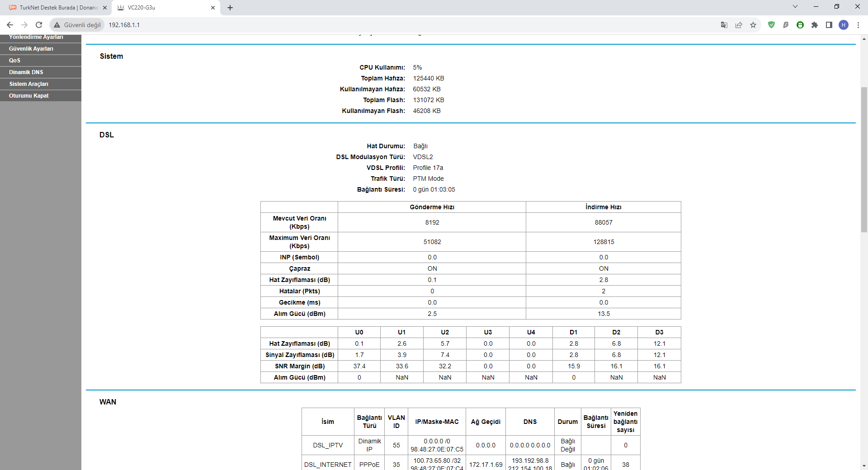The width and height of the screenshot is (868, 470).
Task: Select the İndirme Hızı column header
Action: click(x=604, y=207)
